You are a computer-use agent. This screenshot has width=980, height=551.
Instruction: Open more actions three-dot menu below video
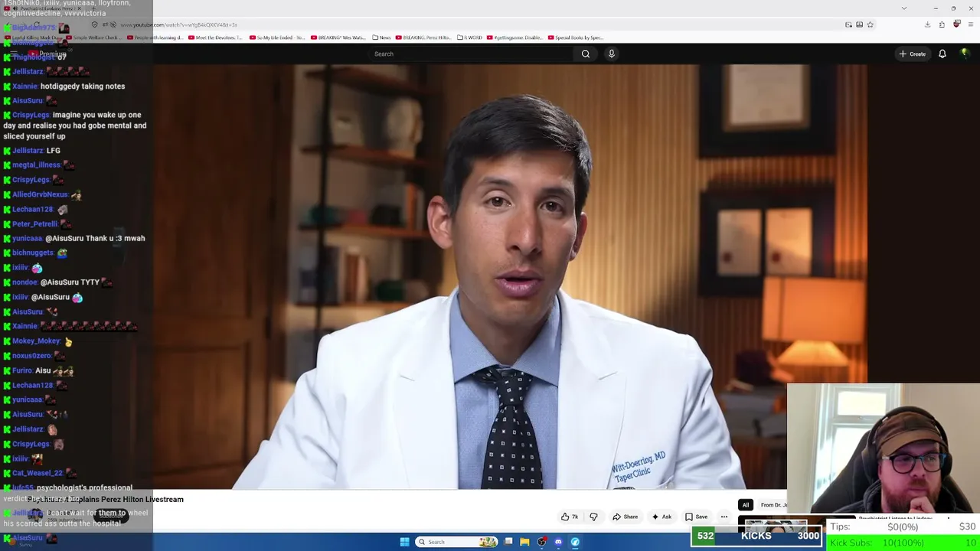click(x=724, y=517)
